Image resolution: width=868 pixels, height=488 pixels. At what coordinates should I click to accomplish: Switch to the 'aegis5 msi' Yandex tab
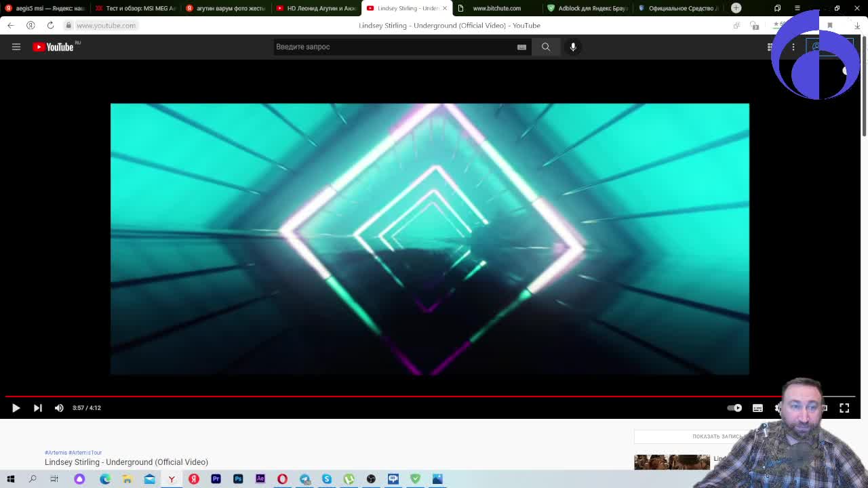[x=45, y=8]
